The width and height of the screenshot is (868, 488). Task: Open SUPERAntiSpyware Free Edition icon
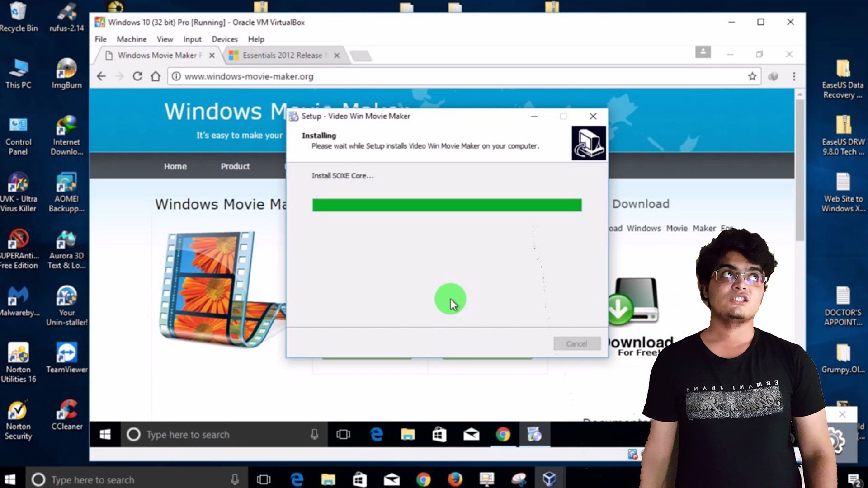[18, 249]
